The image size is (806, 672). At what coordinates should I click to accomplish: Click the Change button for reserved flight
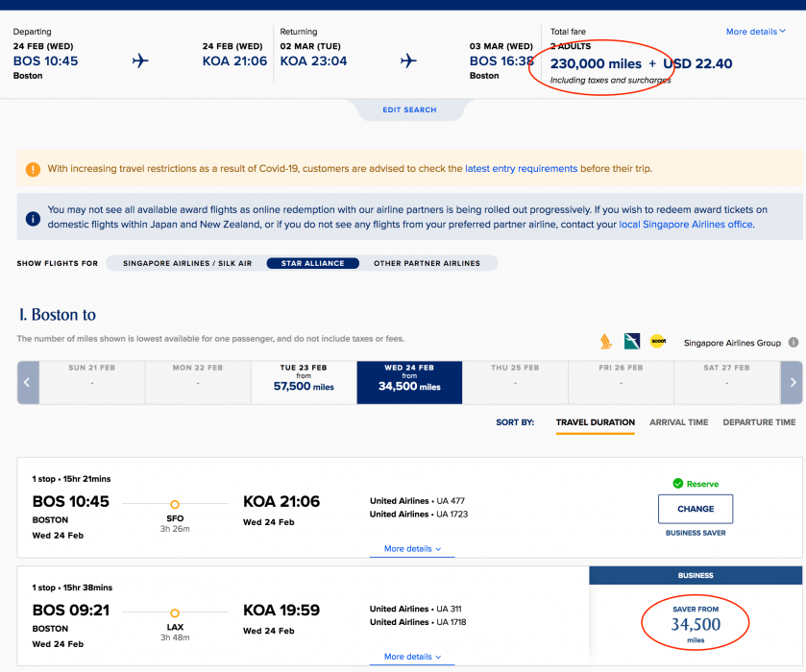click(x=695, y=509)
